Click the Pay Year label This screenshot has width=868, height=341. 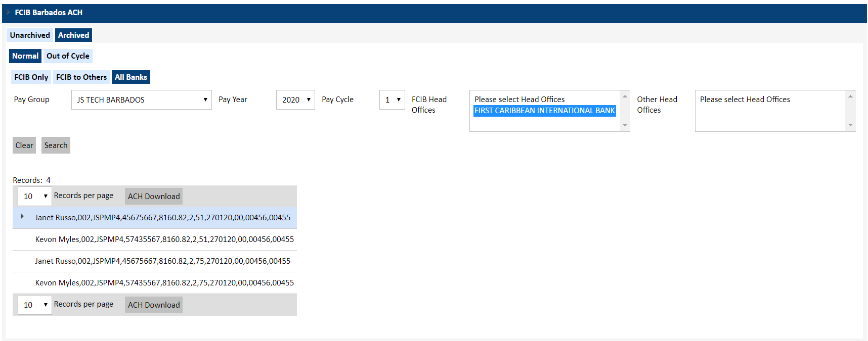[233, 100]
